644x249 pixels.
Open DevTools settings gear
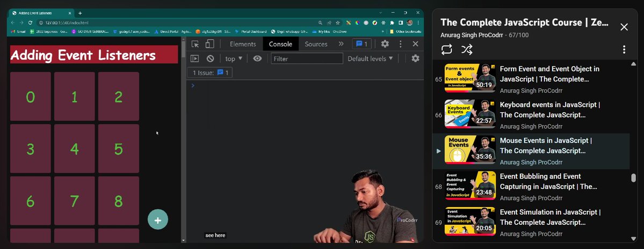click(385, 44)
